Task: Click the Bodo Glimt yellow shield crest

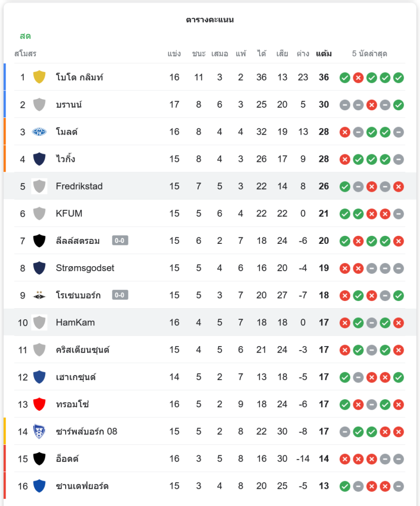Action: (x=39, y=77)
